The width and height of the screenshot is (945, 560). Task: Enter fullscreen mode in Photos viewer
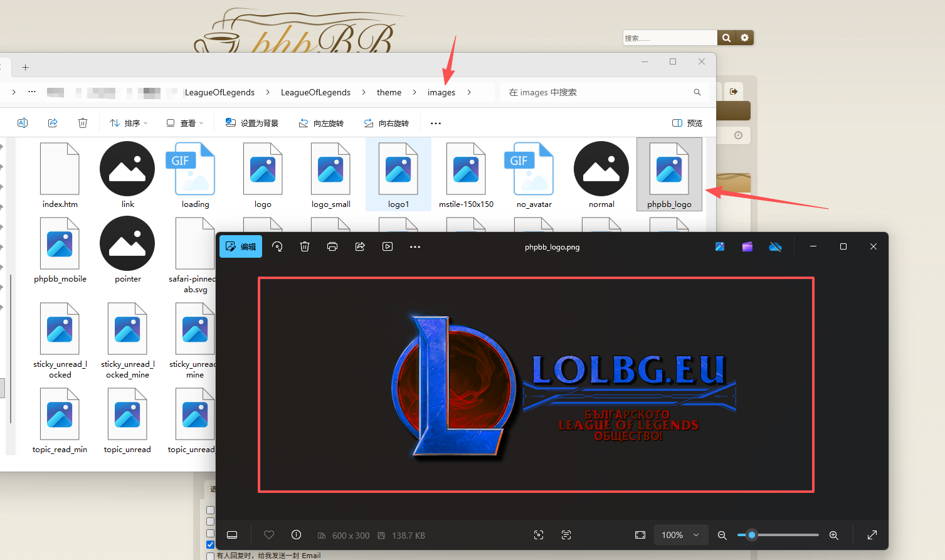click(872, 535)
